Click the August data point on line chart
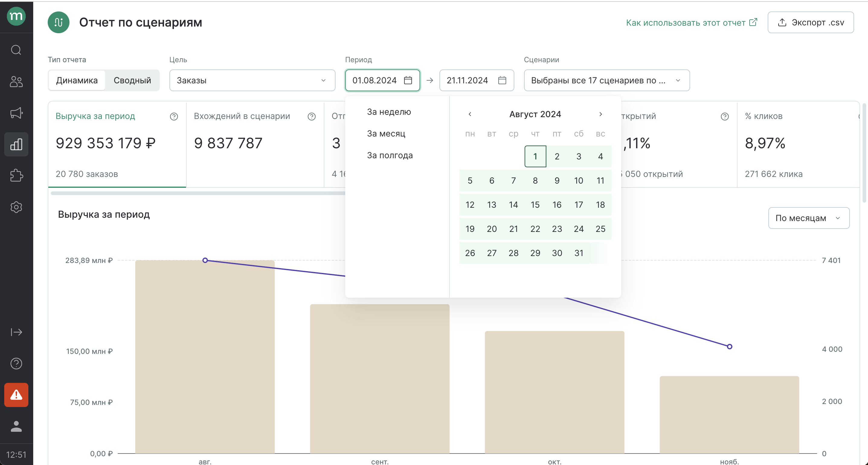Screen dimensions: 868x465 (205, 260)
